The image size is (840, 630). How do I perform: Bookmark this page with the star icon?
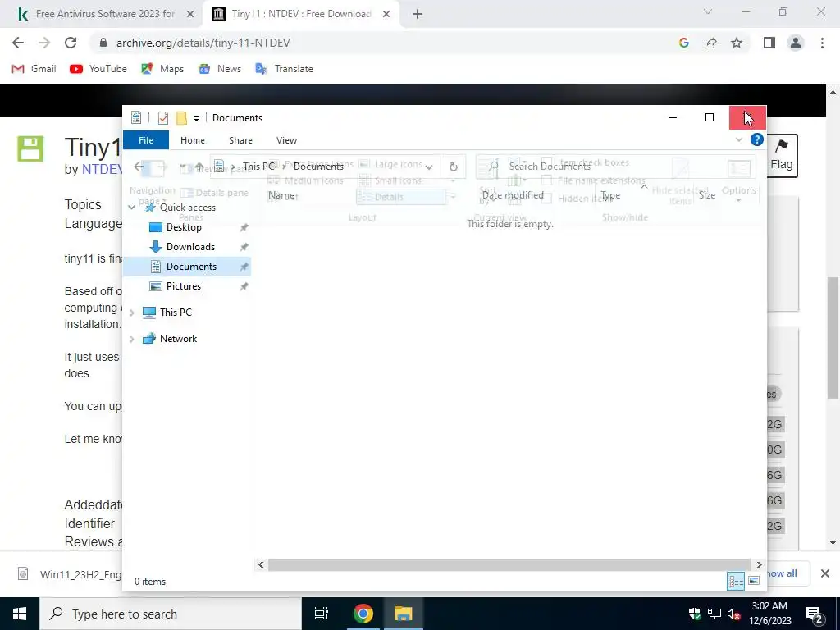[737, 43]
